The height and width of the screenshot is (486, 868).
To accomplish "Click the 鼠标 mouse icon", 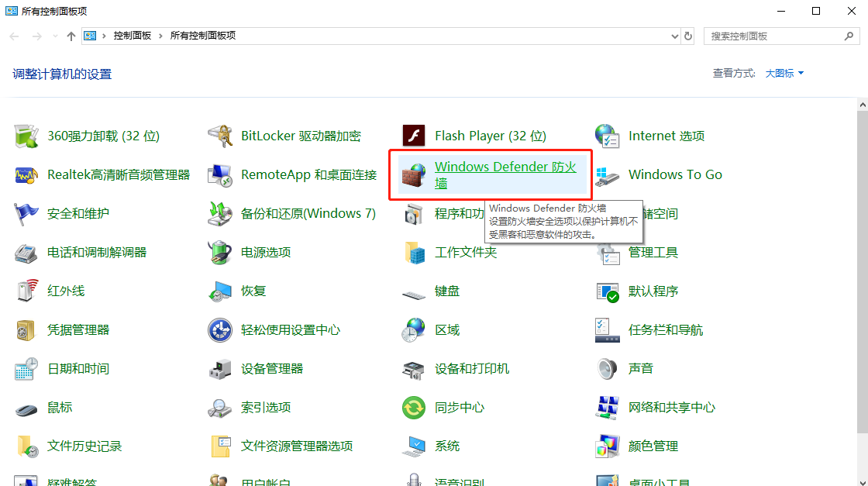I will (26, 409).
